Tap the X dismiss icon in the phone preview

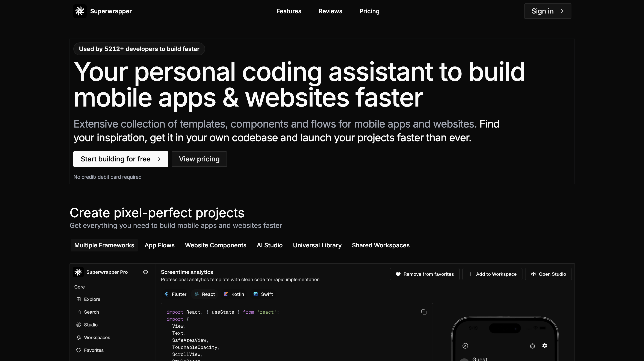465,346
